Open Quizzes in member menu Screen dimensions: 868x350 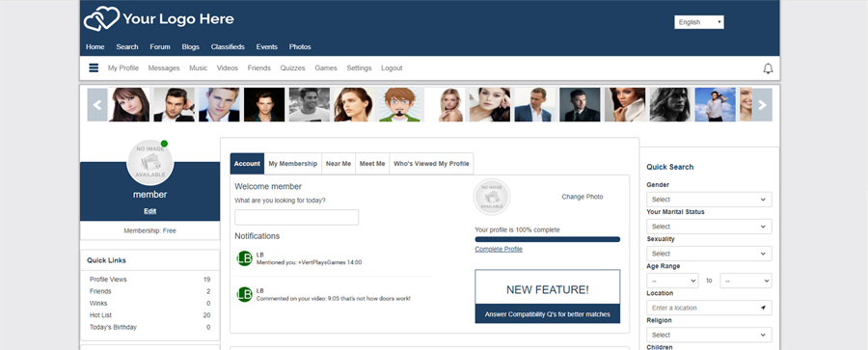click(293, 68)
